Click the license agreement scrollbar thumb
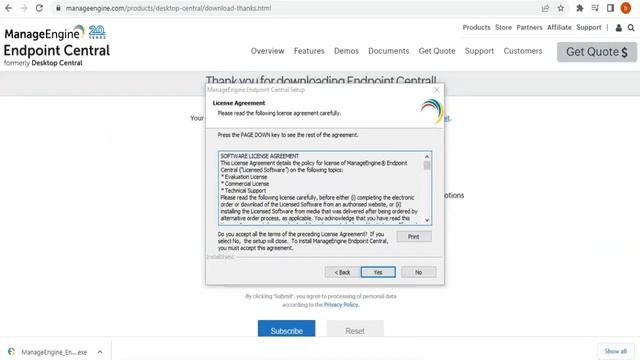Image resolution: width=640 pixels, height=360 pixels. pos(427,165)
